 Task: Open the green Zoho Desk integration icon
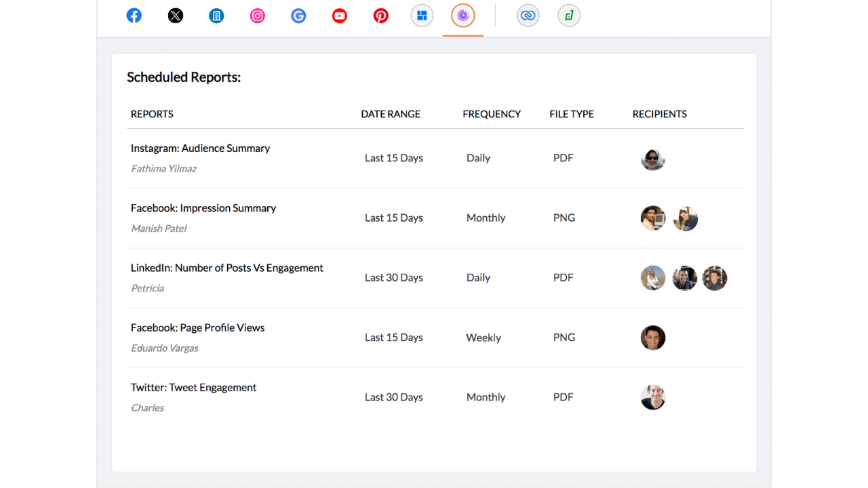(568, 15)
